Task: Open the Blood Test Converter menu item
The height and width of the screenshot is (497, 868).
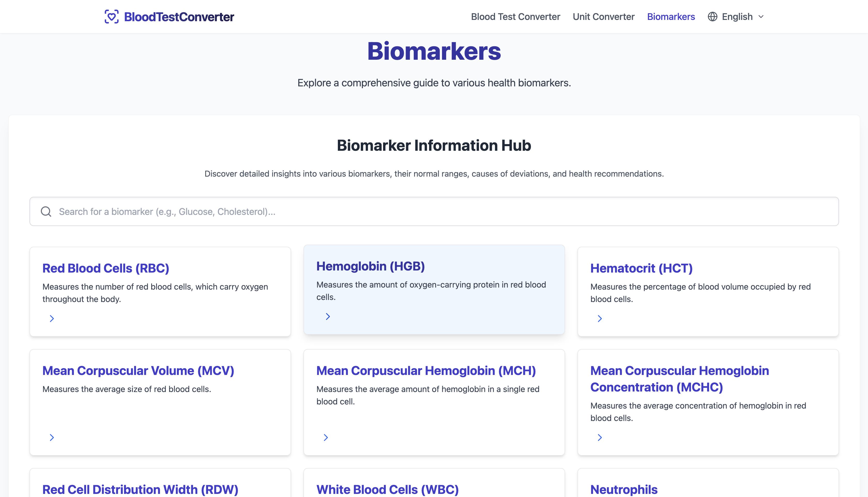Action: (x=515, y=16)
